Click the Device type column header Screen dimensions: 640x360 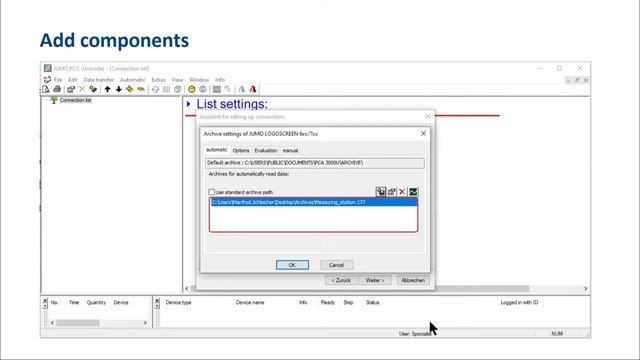[178, 302]
